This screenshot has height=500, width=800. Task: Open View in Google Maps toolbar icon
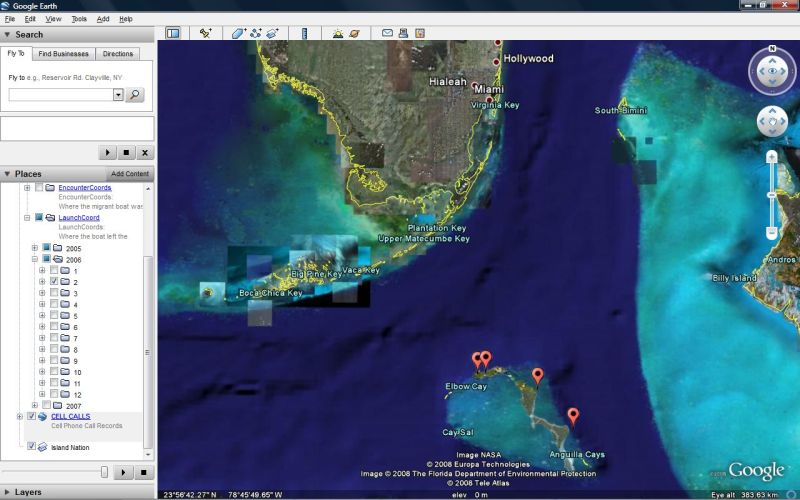click(419, 33)
